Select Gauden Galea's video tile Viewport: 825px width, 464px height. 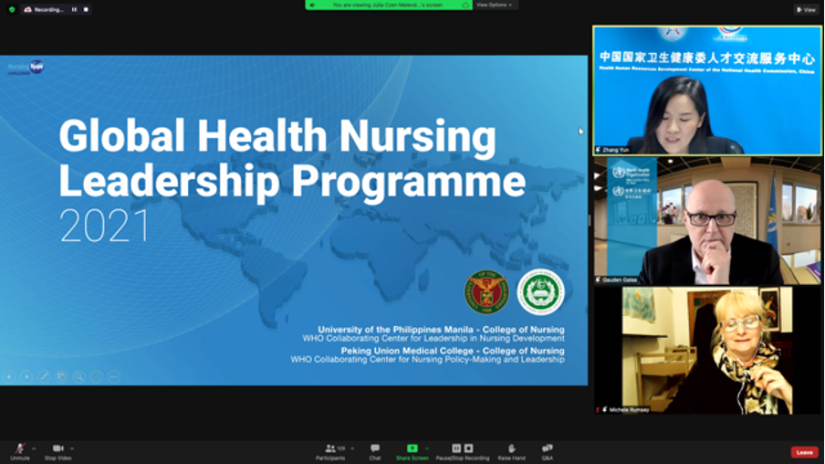click(708, 221)
